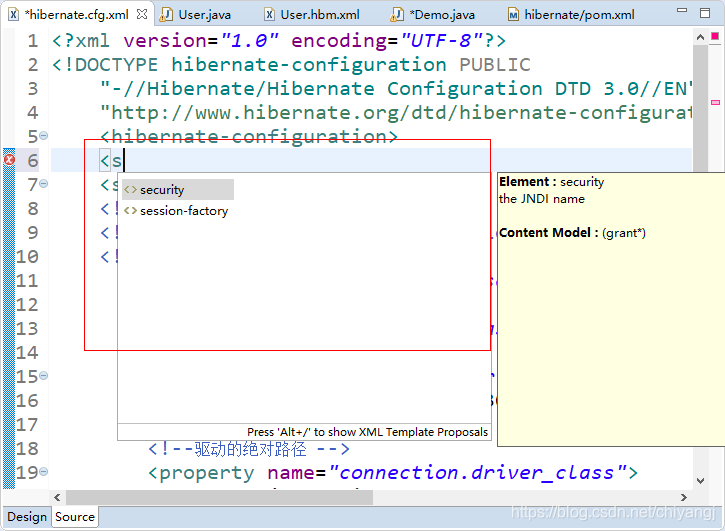Switch to the Source view tab
Screen dimensions: 725x531
coord(74,517)
